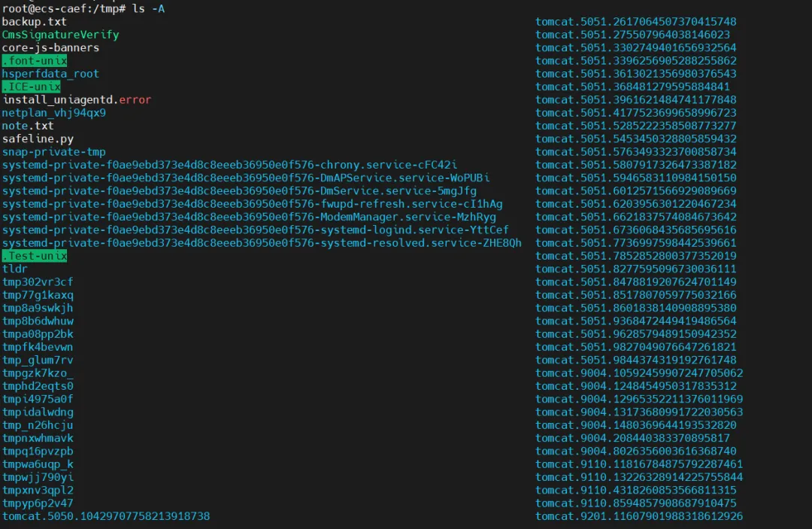812x529 pixels.
Task: Click the tmp_glum7rv directory name
Action: 38,360
